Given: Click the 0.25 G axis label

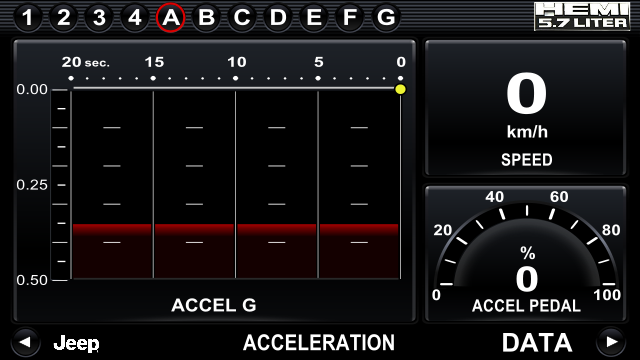Looking at the screenshot, I should pyautogui.click(x=32, y=185).
